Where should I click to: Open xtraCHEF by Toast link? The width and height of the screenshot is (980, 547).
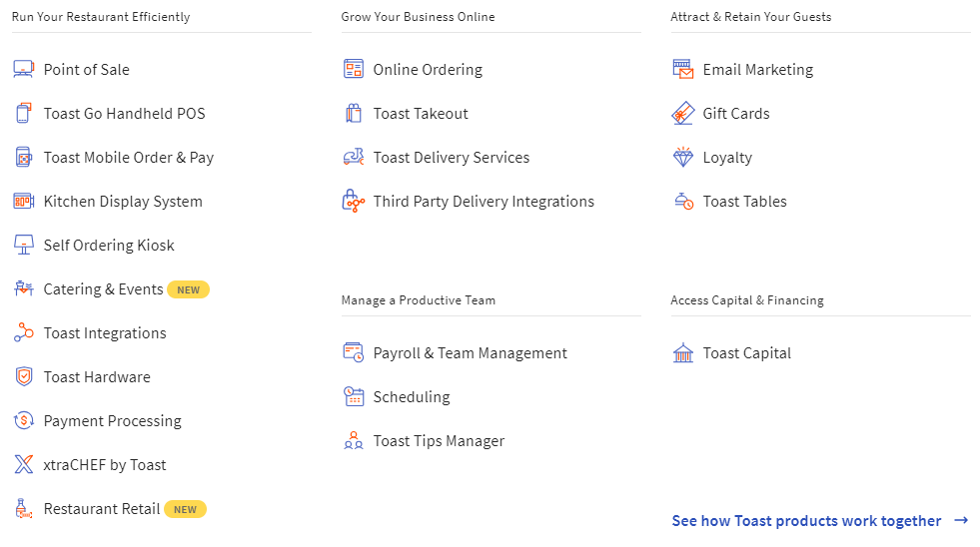coord(104,465)
